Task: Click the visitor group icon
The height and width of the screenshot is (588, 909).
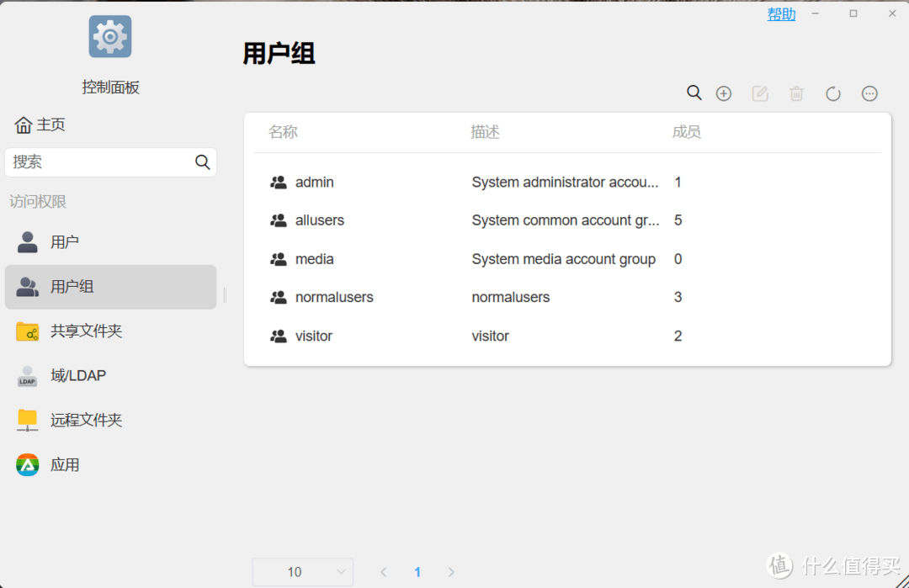Action: point(279,336)
